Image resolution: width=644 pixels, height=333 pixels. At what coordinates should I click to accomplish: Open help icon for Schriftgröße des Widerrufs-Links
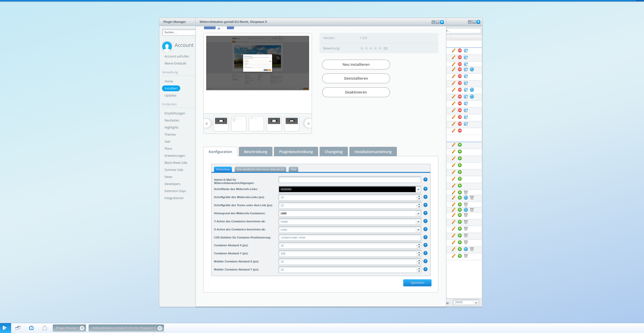click(425, 197)
